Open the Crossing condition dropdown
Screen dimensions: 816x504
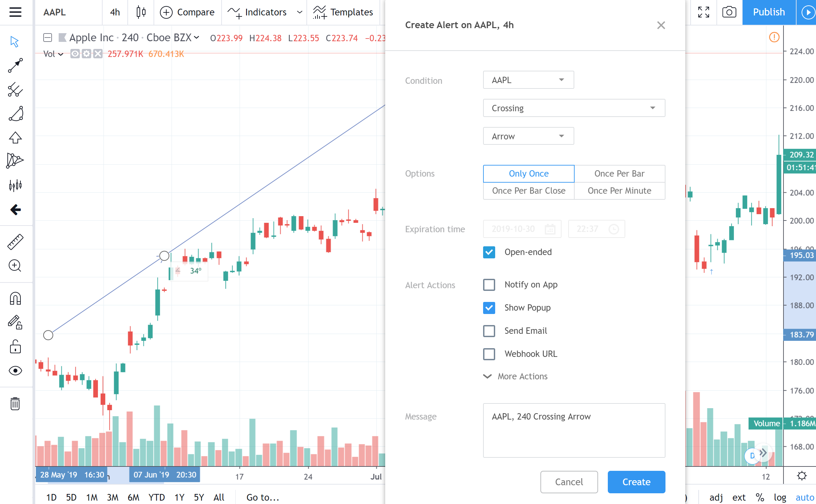click(574, 108)
